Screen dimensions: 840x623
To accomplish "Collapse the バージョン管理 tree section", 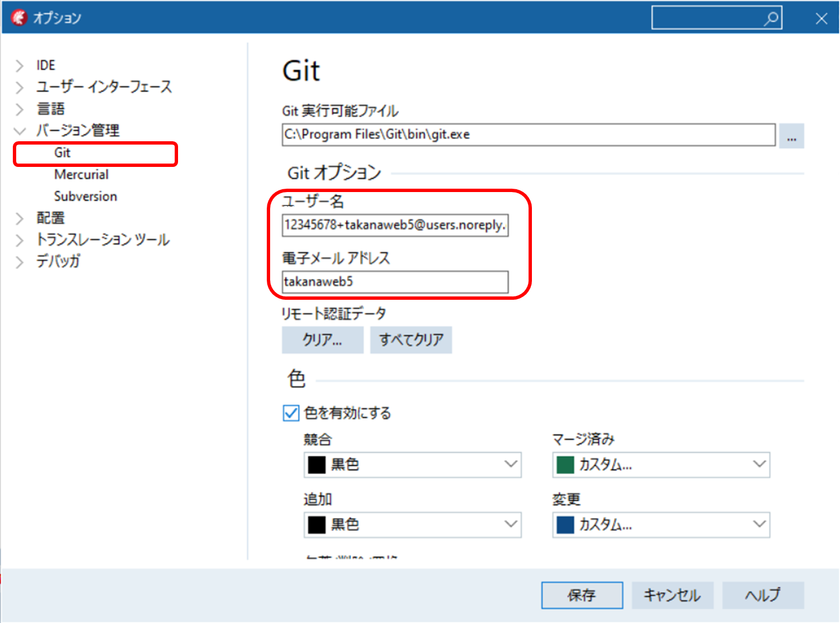I will [20, 130].
